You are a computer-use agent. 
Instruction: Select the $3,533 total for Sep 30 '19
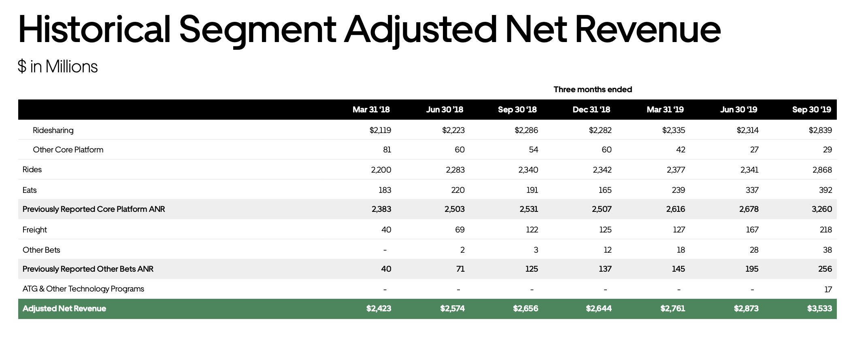pyautogui.click(x=819, y=308)
